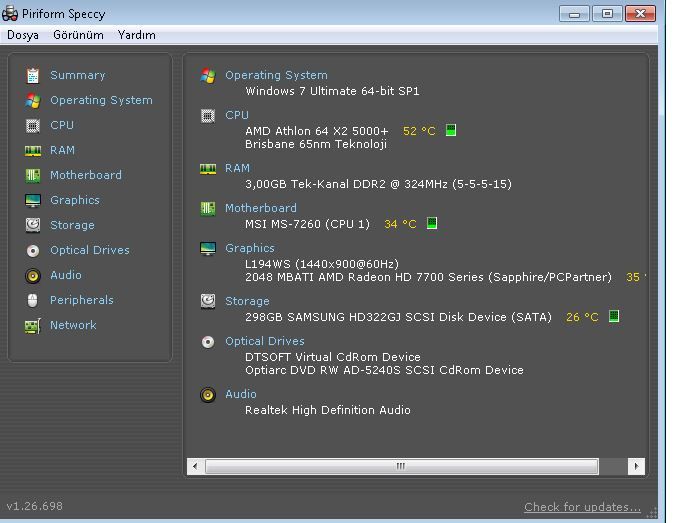View Storage details from the sidebar
The height and width of the screenshot is (523, 684).
click(x=72, y=226)
